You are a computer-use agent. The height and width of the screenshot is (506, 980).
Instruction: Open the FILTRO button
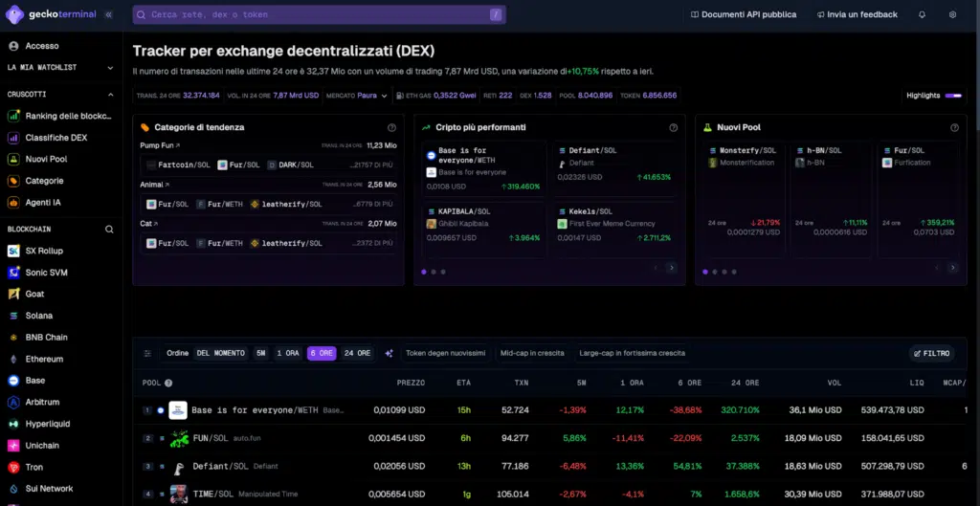[x=932, y=354]
